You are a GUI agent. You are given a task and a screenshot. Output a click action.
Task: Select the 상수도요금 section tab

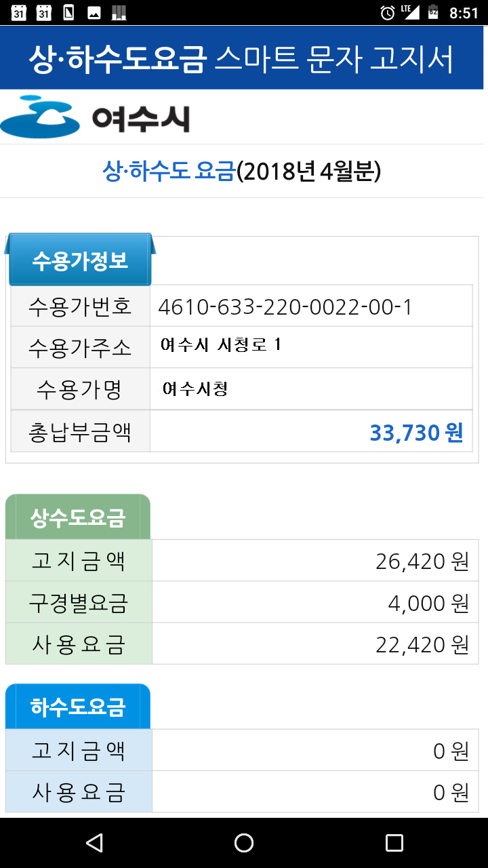(x=78, y=517)
